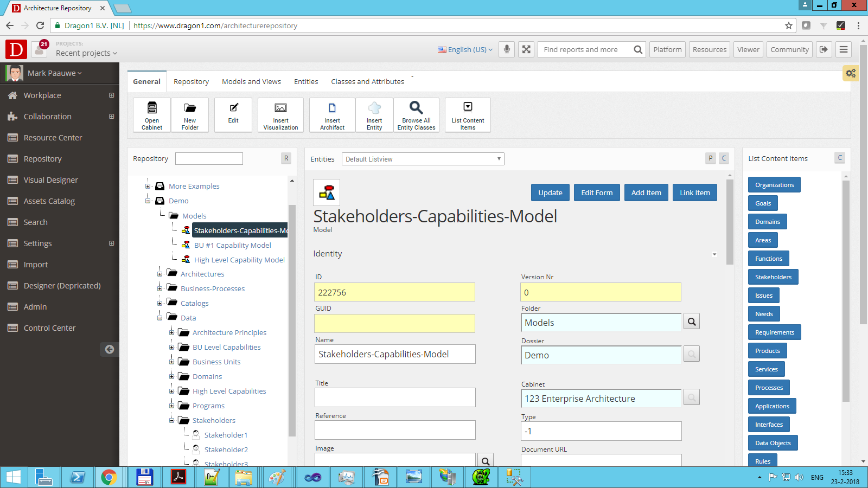868x488 pixels.
Task: Click the logout arrow icon
Action: click(x=824, y=49)
